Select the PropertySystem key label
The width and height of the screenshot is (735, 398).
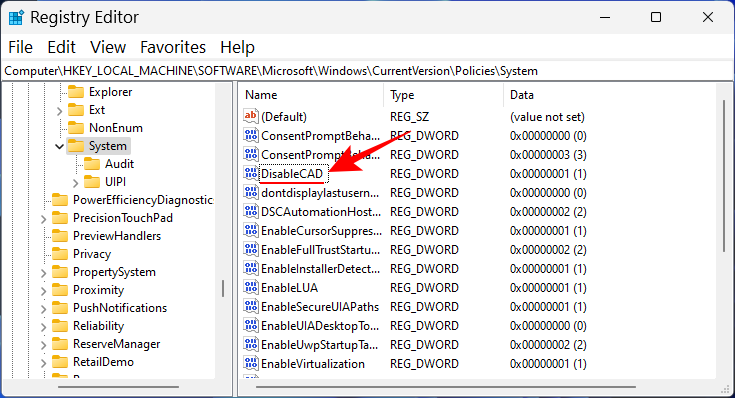pos(114,272)
